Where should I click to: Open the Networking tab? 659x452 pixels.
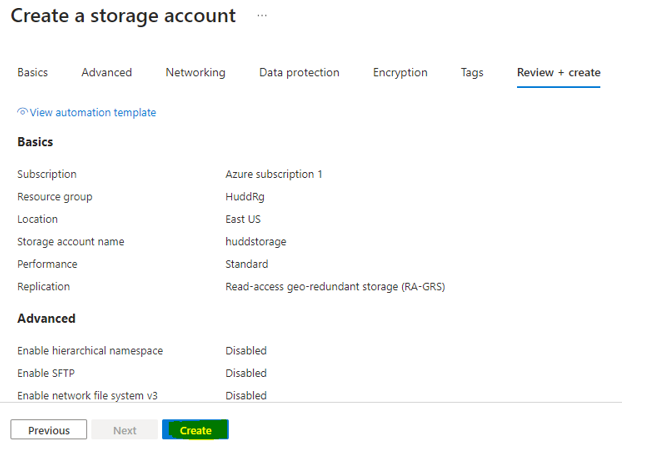195,72
